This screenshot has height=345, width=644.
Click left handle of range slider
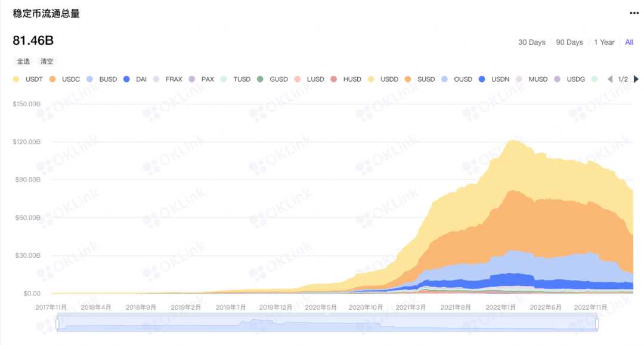[58, 324]
